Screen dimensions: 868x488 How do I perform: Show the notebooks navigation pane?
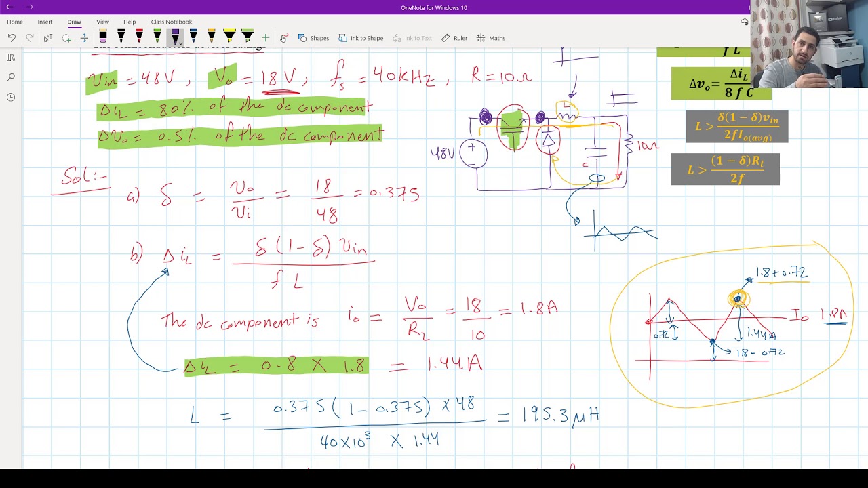[x=10, y=58]
